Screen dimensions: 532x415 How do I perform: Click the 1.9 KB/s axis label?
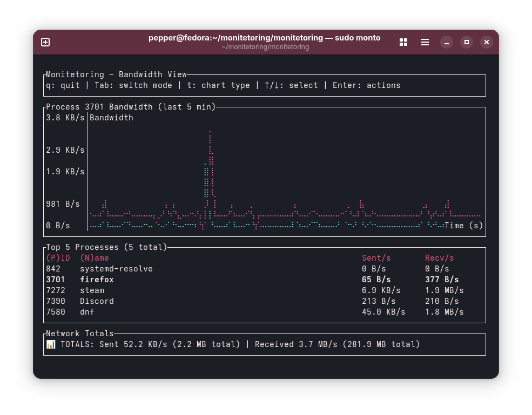point(65,172)
